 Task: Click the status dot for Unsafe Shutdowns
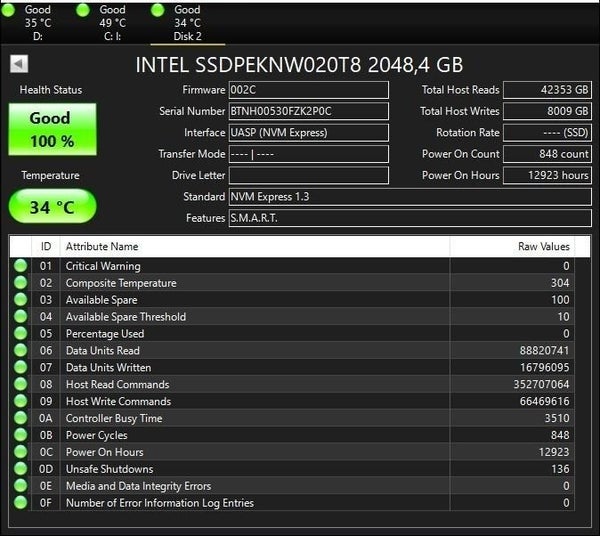click(x=21, y=469)
